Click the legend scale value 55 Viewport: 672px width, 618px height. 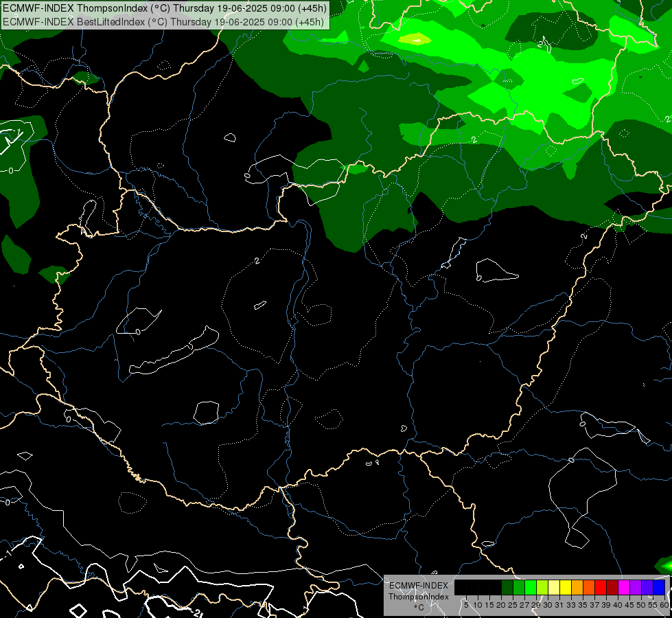click(x=652, y=605)
